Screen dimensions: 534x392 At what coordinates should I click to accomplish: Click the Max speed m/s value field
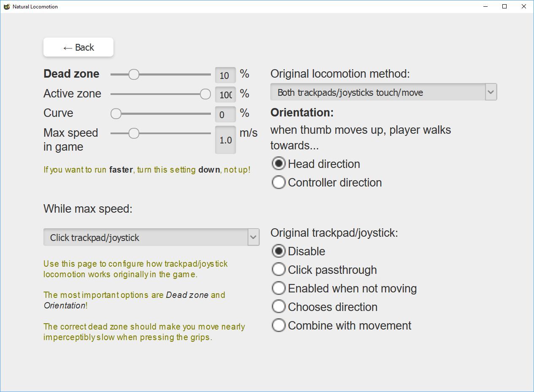click(225, 140)
